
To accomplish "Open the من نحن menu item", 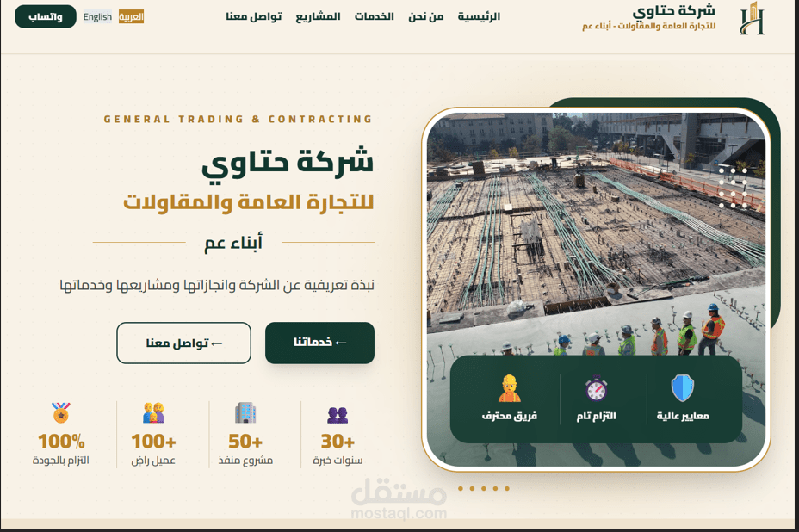I will coord(426,17).
